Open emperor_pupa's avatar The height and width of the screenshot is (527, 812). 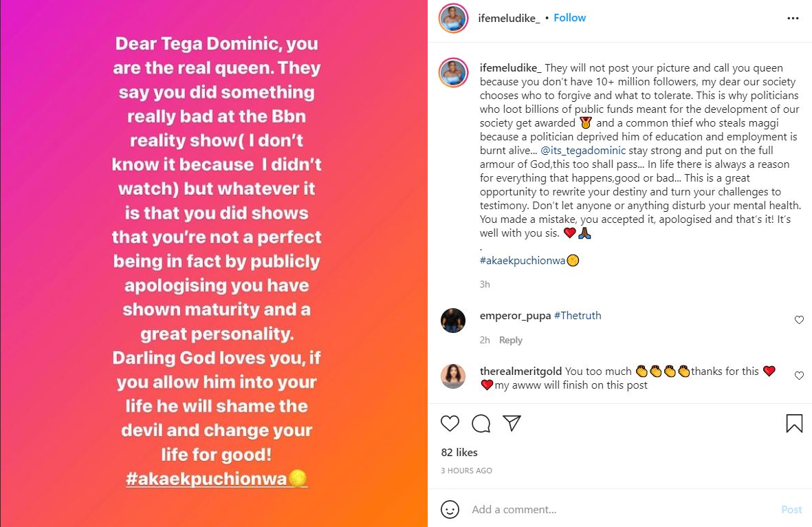[x=453, y=321]
